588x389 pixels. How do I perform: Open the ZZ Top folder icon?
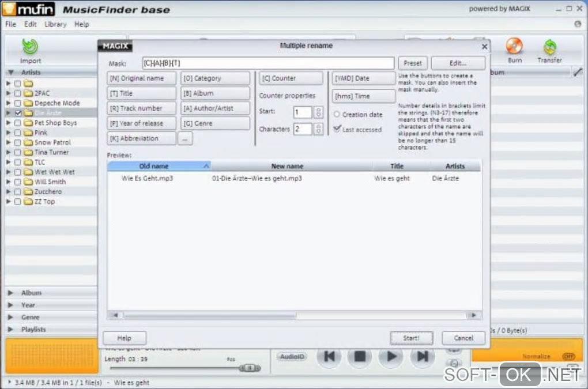28,201
